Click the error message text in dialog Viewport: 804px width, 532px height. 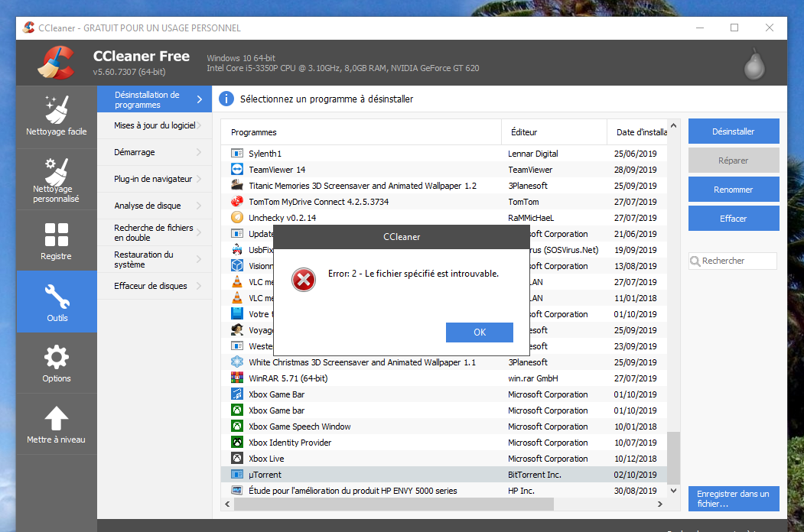pyautogui.click(x=413, y=274)
